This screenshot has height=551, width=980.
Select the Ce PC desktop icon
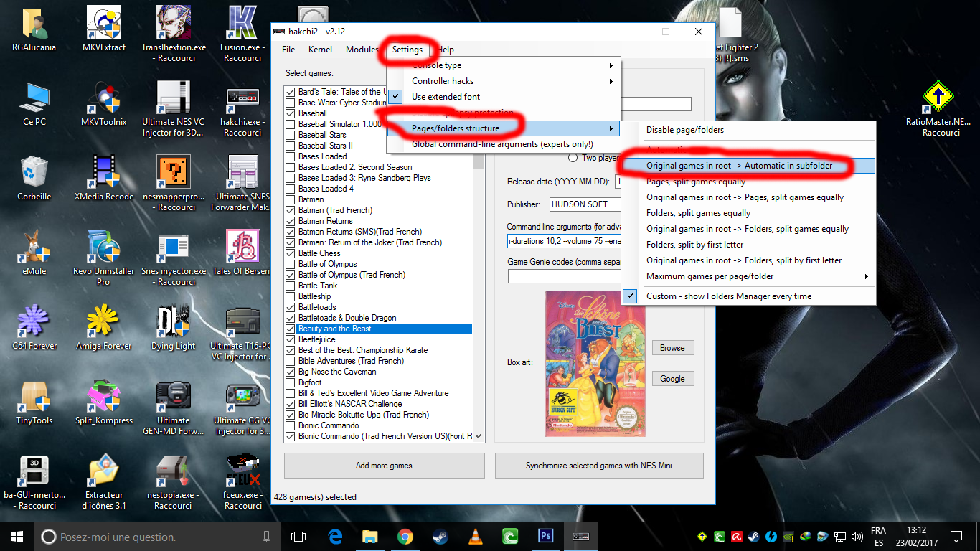click(34, 103)
